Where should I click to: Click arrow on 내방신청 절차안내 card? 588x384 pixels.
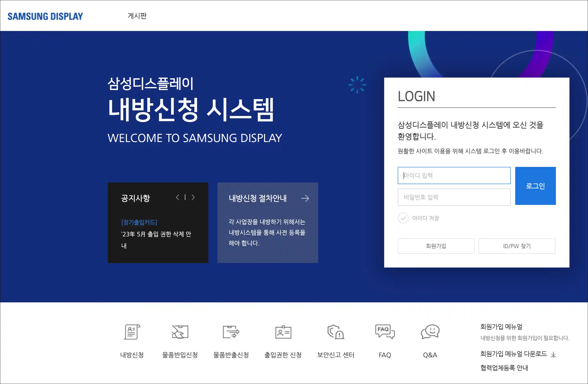pos(305,198)
